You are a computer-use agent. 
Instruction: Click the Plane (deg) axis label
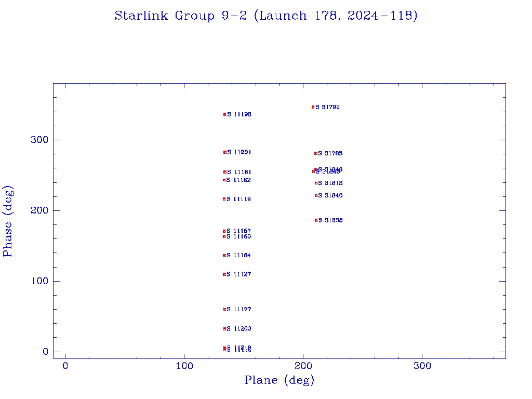click(280, 380)
